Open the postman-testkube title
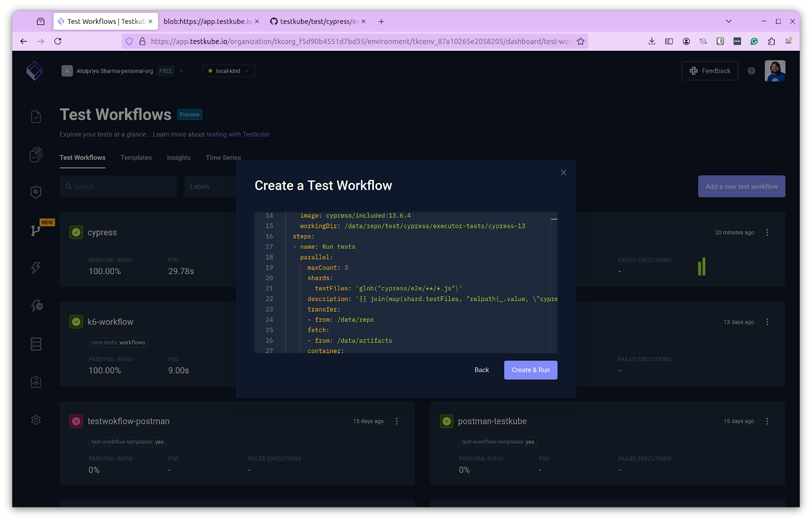 coord(492,421)
